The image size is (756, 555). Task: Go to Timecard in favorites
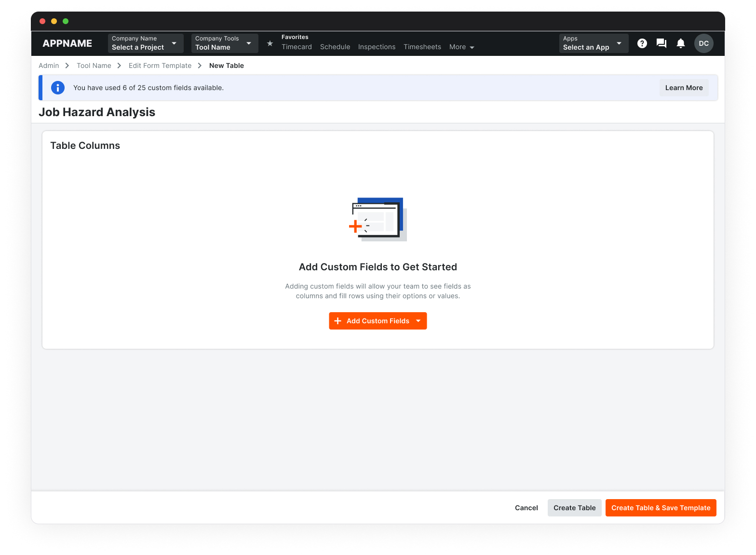pyautogui.click(x=297, y=47)
